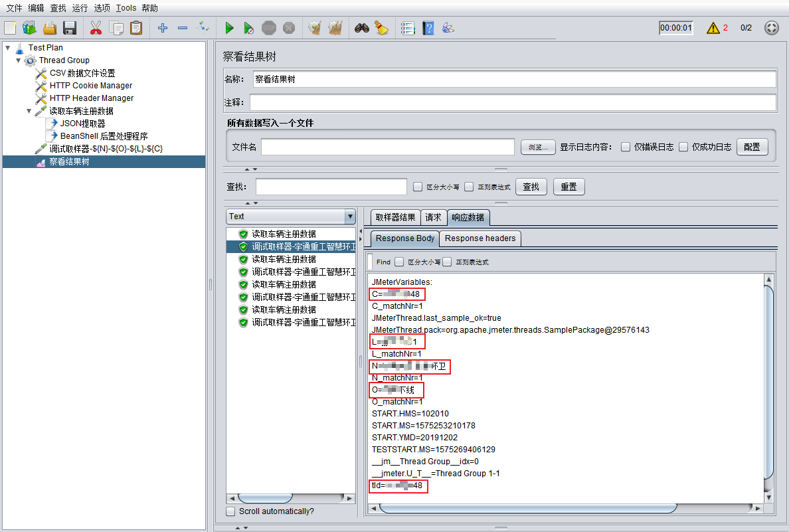This screenshot has height=532, width=789.
Task: Select the Response Body tab
Action: [x=405, y=238]
